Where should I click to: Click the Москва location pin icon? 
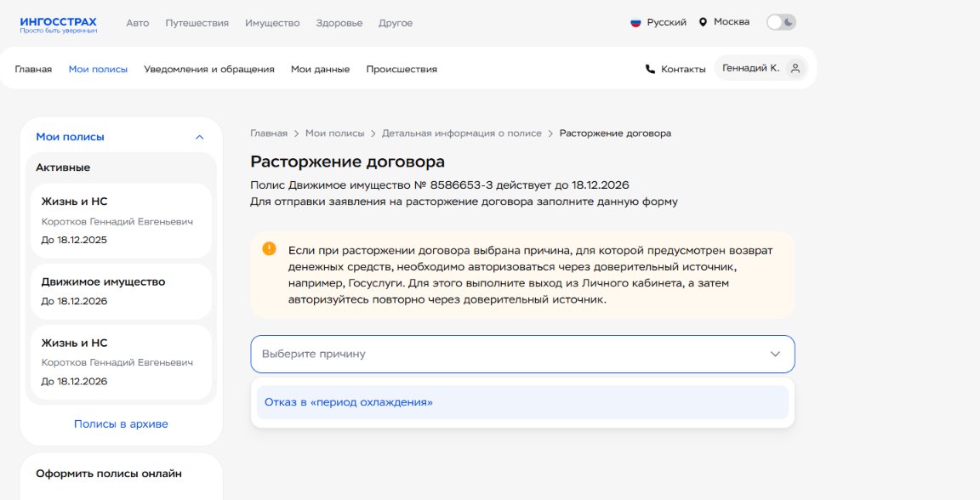point(703,22)
